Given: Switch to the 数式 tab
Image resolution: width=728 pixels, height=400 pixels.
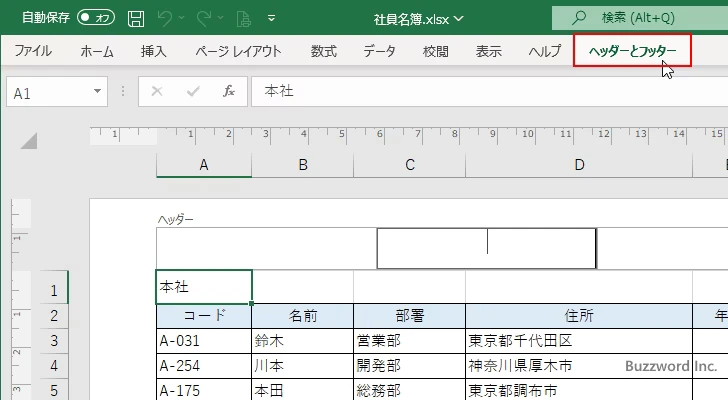Looking at the screenshot, I should tap(324, 51).
